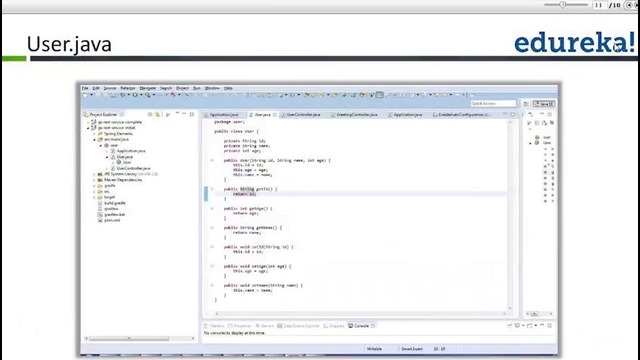Click the Link with Editor icon in Project Explorer
Image resolution: width=640 pixels, height=360 pixels.
tap(158, 115)
